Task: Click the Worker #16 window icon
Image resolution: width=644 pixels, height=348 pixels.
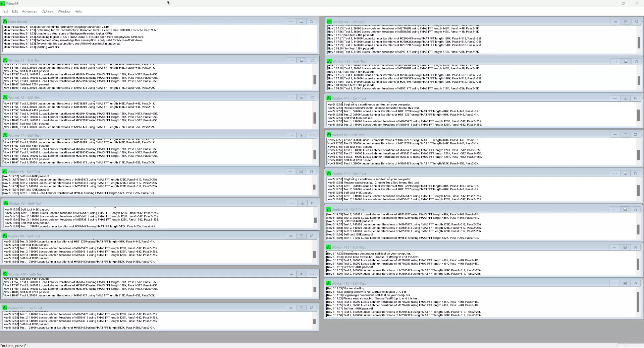Action: pyautogui.click(x=328, y=283)
